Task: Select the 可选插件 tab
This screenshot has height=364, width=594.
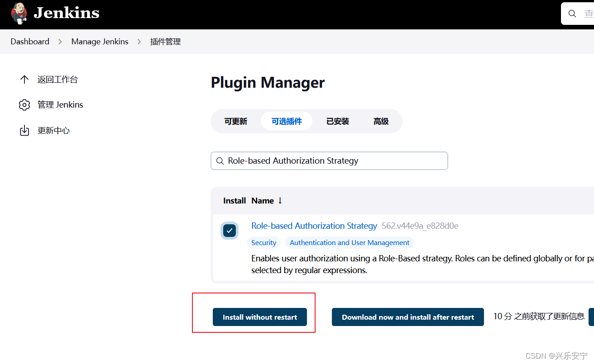Action: (287, 121)
